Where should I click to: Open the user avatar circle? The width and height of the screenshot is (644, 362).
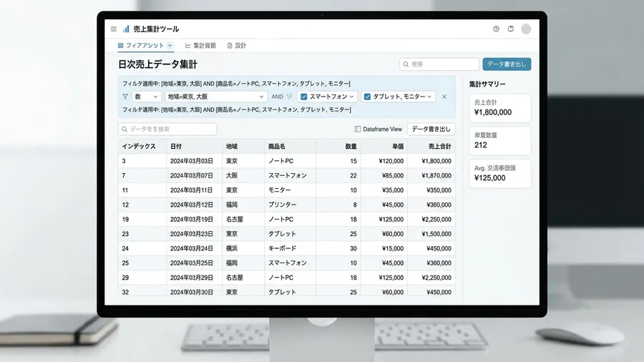(x=526, y=29)
